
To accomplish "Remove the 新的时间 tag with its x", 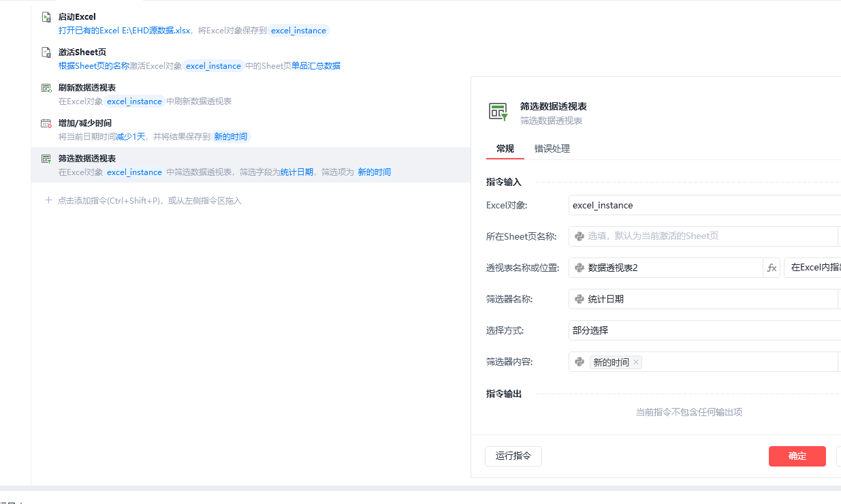I will click(636, 362).
